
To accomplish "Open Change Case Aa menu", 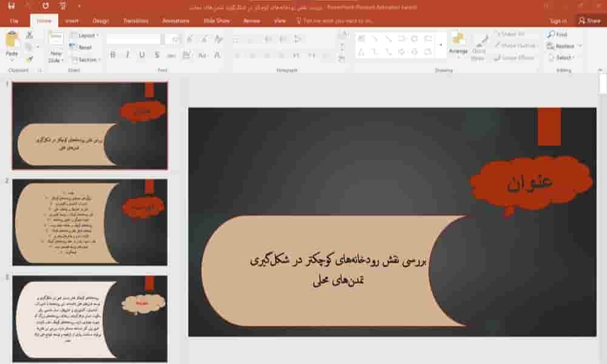I will pyautogui.click(x=202, y=55).
